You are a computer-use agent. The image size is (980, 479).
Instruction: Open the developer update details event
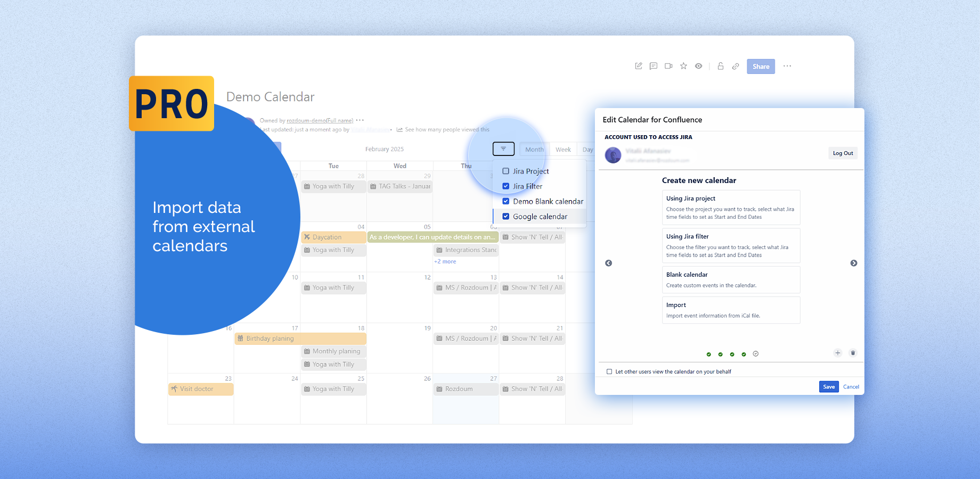tap(433, 237)
